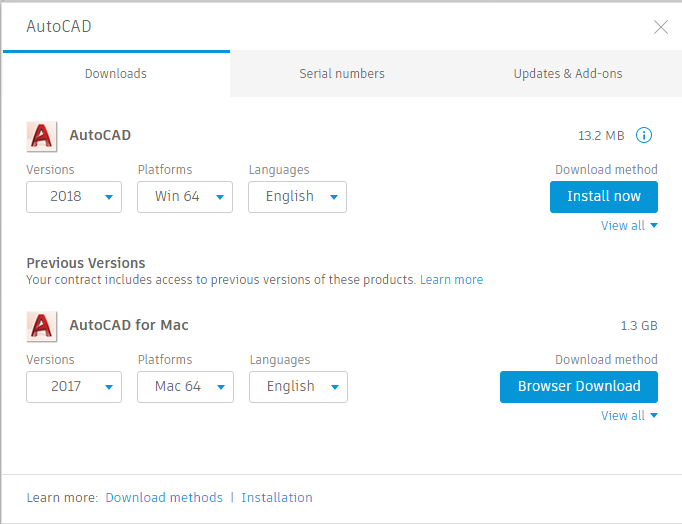The height and width of the screenshot is (524, 682).
Task: Click the AutoCAD product logo icon
Action: pyautogui.click(x=41, y=136)
